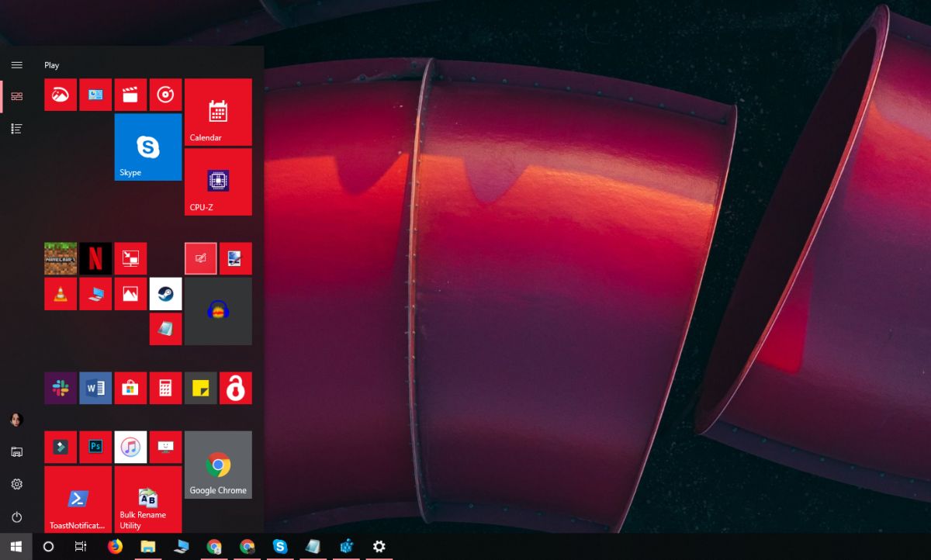Screen dimensions: 931x560
Task: Open iTunes from the Start menu
Action: coord(130,446)
